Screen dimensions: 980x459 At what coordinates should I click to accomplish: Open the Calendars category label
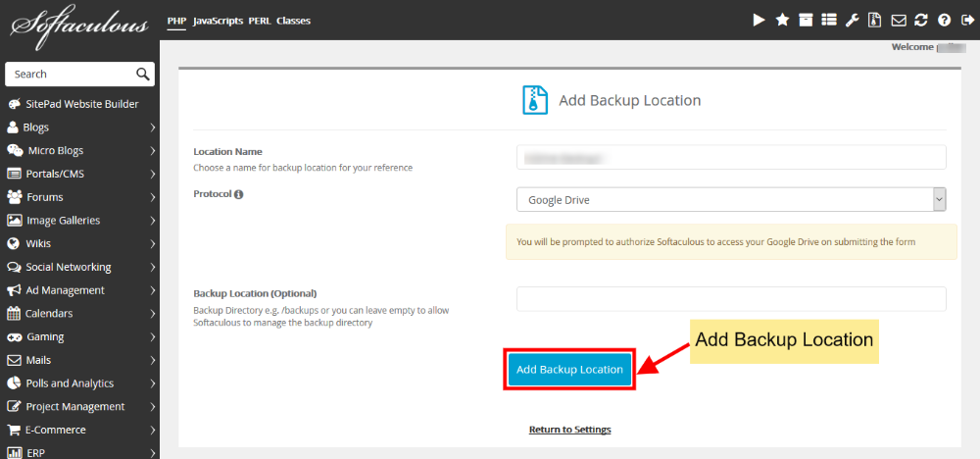click(x=49, y=313)
